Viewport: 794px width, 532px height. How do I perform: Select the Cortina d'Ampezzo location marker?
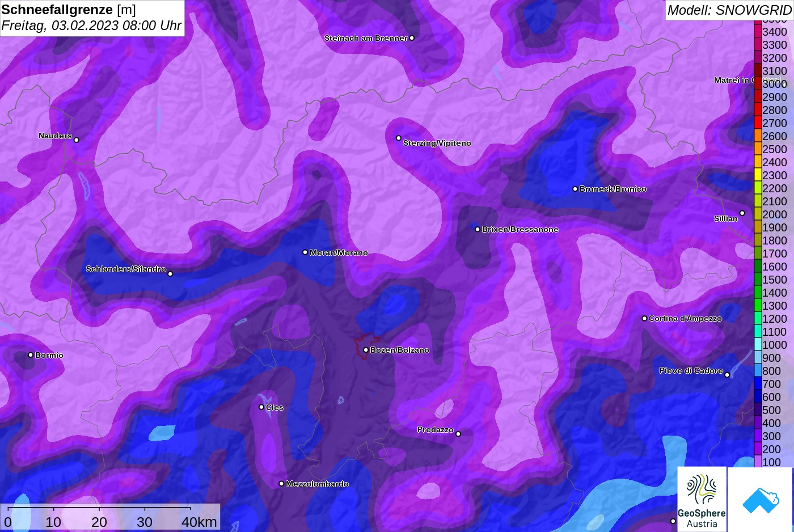coord(644,318)
